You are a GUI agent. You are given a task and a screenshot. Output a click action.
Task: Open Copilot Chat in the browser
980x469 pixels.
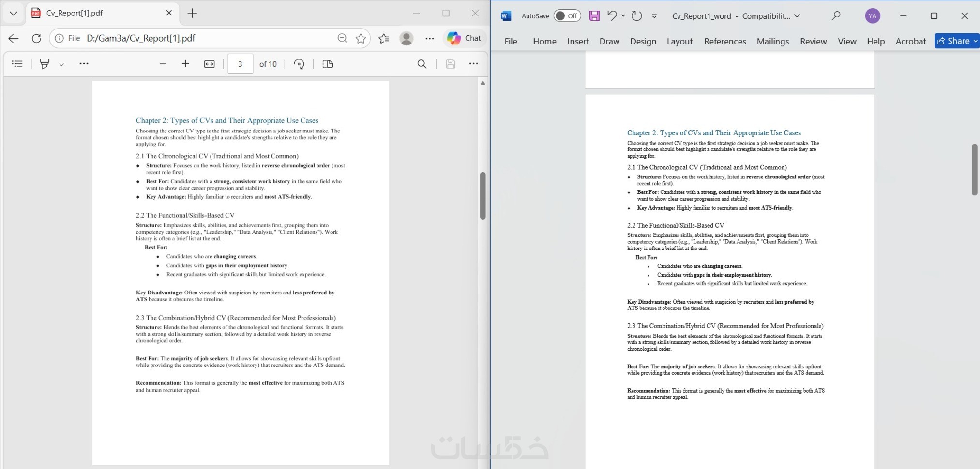pyautogui.click(x=464, y=38)
